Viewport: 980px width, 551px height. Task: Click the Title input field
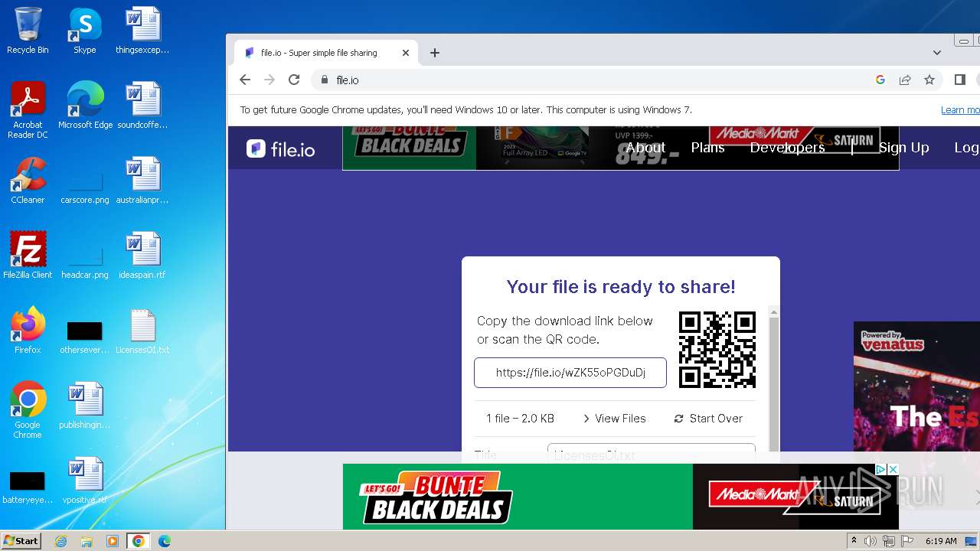click(652, 453)
